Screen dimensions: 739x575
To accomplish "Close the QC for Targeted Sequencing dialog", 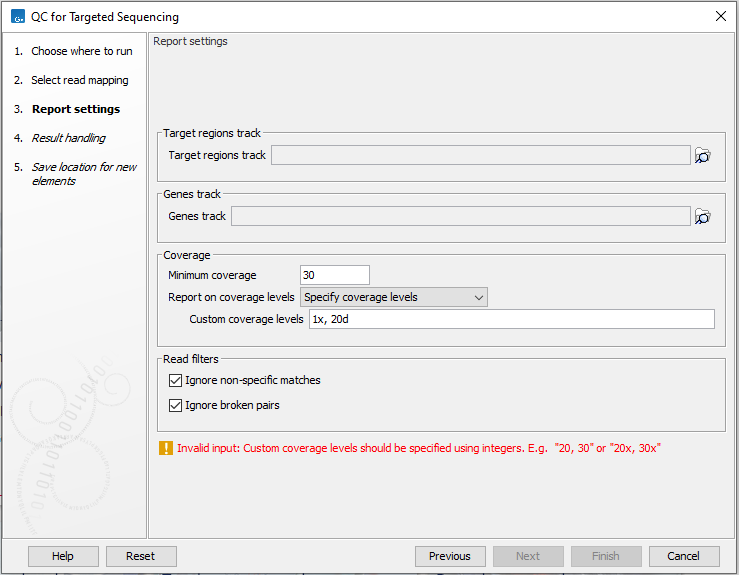I will click(720, 16).
